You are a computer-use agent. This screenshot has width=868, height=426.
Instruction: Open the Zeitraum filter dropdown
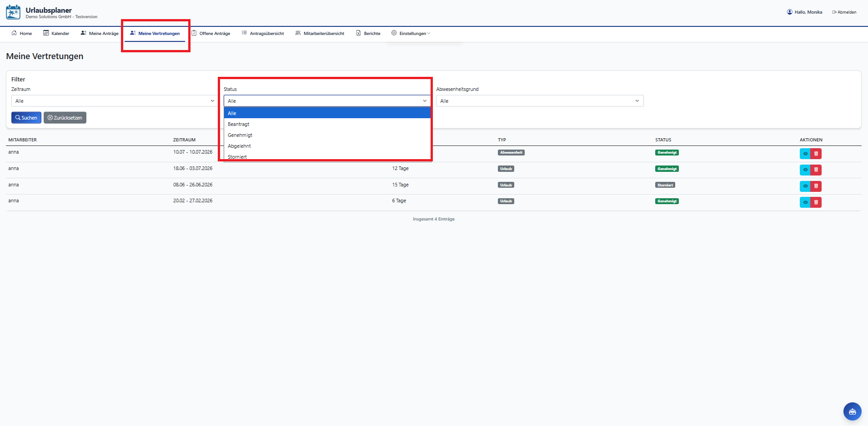pyautogui.click(x=115, y=101)
